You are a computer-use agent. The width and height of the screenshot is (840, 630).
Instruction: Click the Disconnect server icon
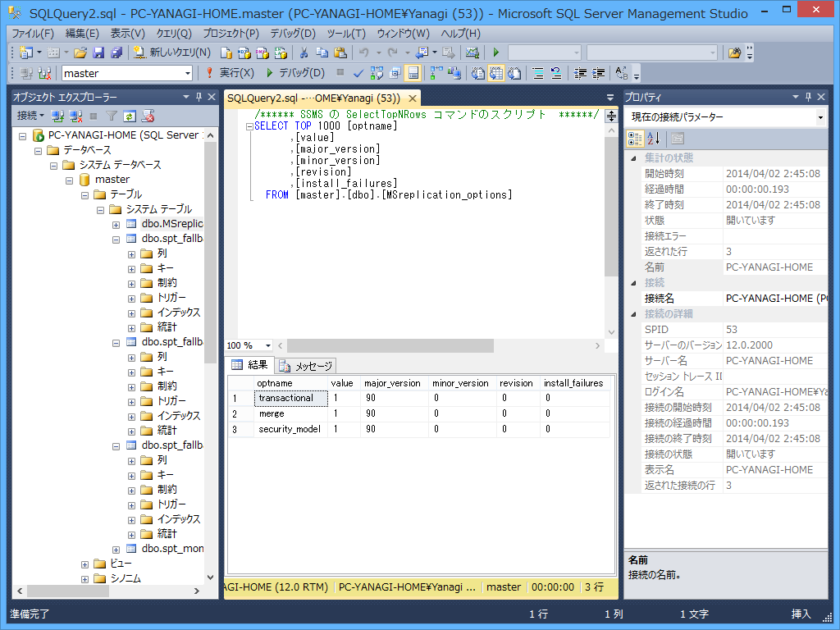click(74, 115)
